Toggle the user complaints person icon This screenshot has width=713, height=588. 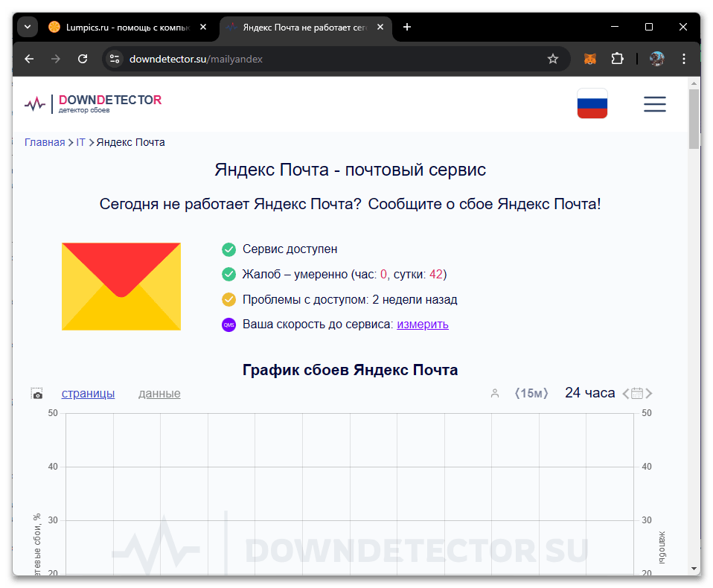tap(495, 393)
